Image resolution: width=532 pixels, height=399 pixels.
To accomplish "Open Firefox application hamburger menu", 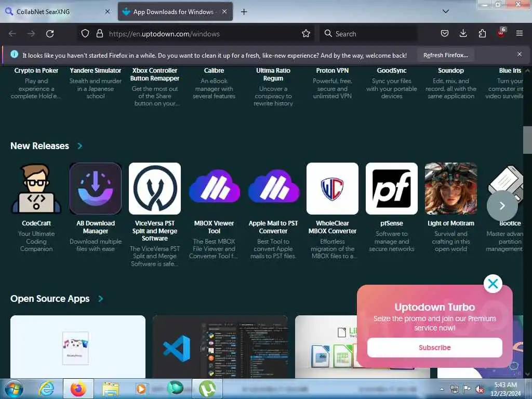I will point(520,34).
